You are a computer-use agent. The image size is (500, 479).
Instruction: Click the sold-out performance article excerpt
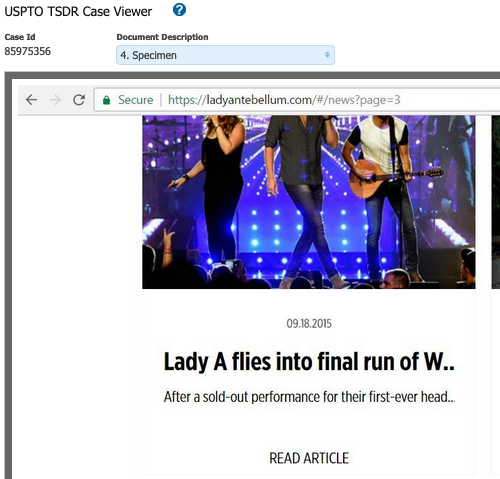[309, 397]
